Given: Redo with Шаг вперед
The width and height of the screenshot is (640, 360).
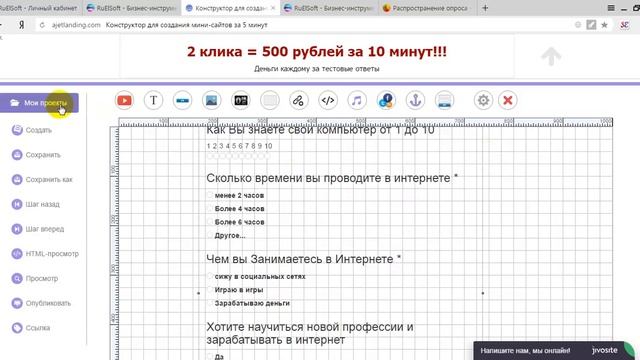Looking at the screenshot, I should [x=38, y=229].
